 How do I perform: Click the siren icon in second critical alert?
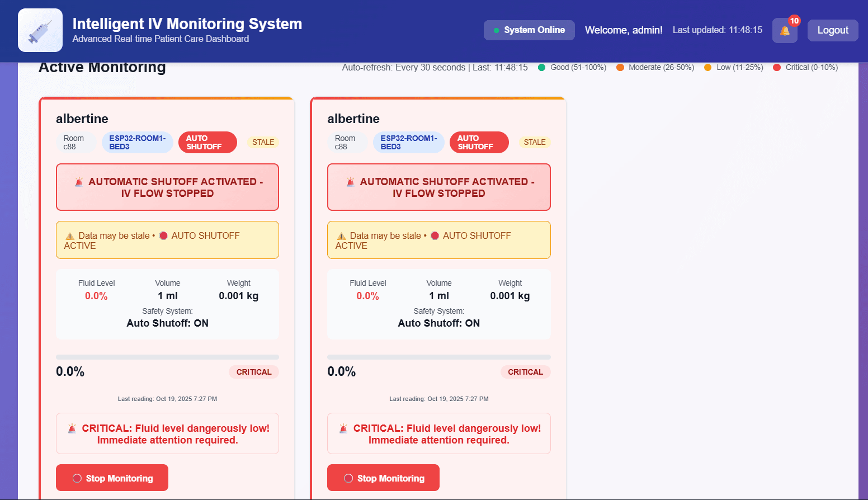coord(343,428)
